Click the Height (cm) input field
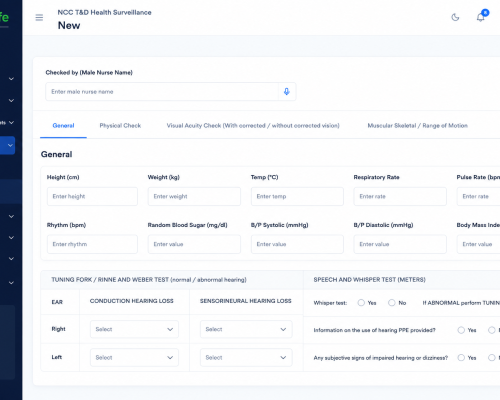Screen dimensions: 500x400 tap(92, 196)
